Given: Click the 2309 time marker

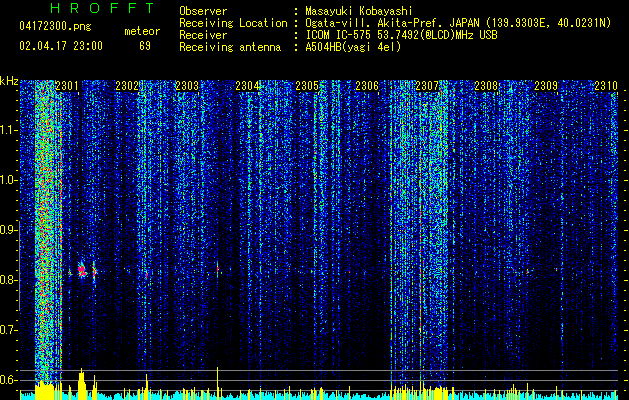Looking at the screenshot, I should pos(546,86).
